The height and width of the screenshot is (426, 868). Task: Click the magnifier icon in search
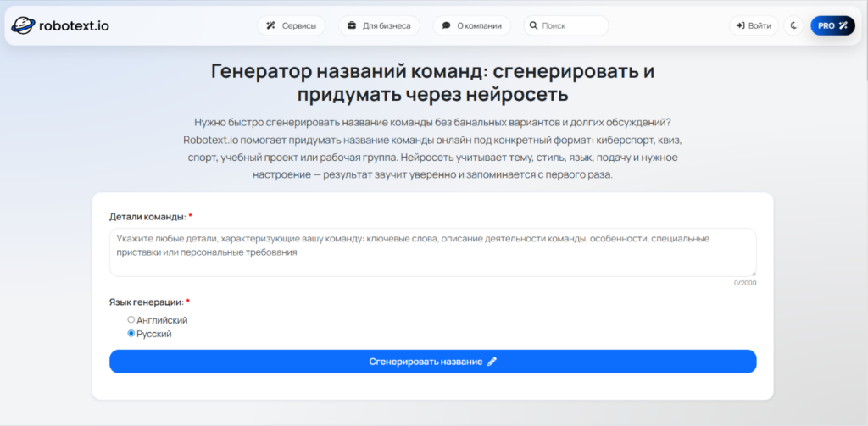[x=534, y=25]
